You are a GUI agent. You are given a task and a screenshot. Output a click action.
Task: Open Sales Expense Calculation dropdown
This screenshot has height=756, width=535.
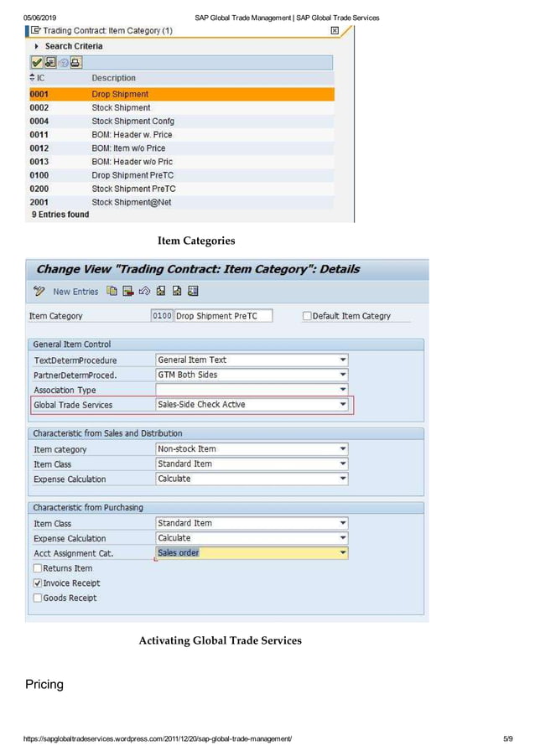pos(342,479)
